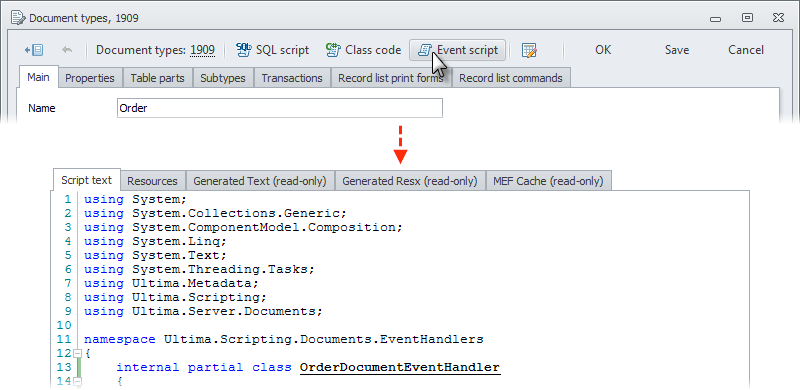
Task: Open Generated Text (read-only) tab
Action: 260,181
